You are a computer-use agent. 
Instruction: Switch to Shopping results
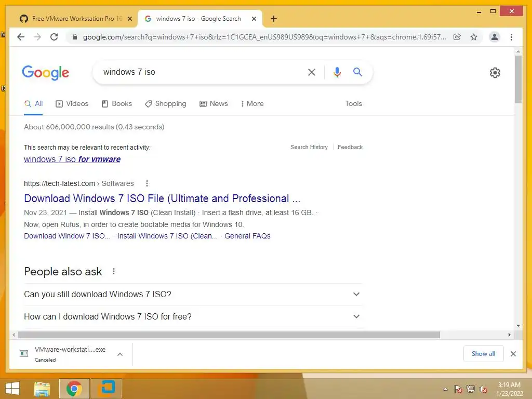click(166, 103)
